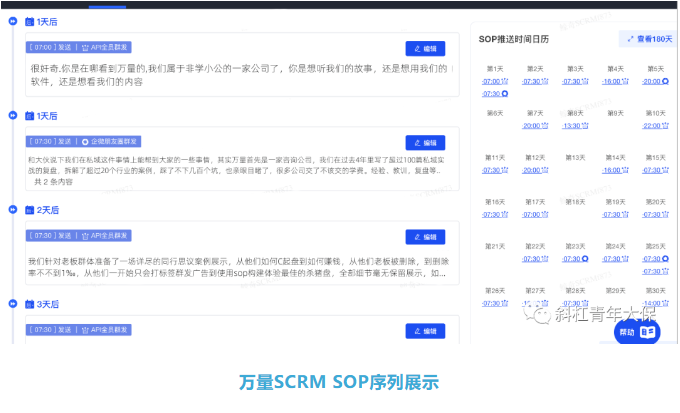Viewport: 680px width, 413px height.
Task: Click the crown icon on the first API全员群发 tag
Action: (x=85, y=47)
